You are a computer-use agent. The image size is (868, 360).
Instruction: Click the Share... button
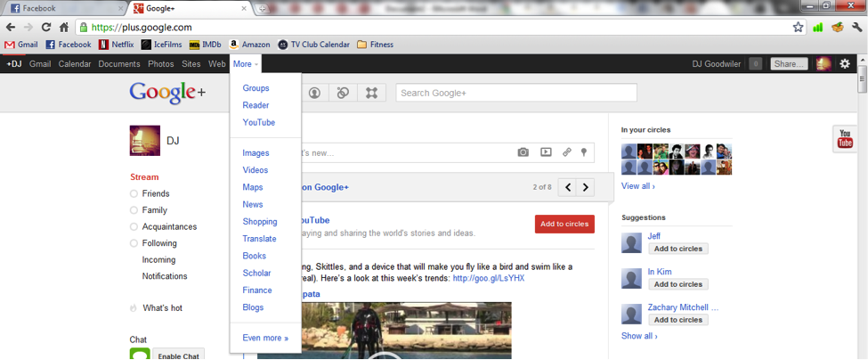(x=789, y=63)
